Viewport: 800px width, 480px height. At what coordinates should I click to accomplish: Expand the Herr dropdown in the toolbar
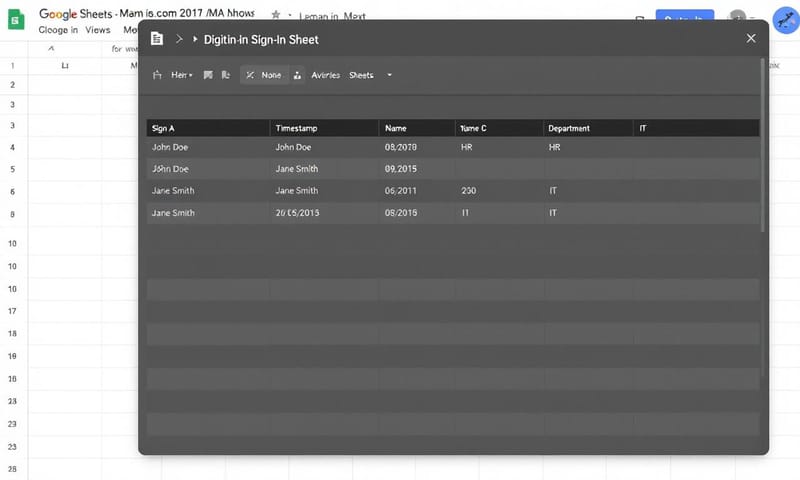coord(183,75)
